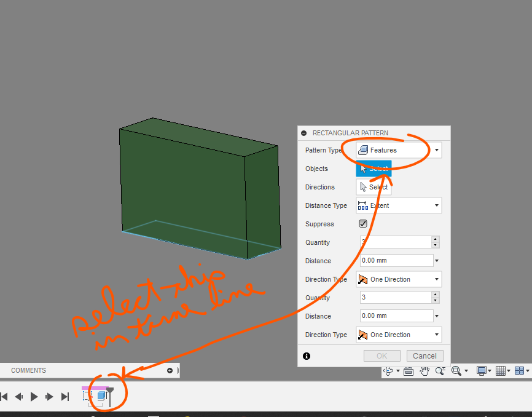Open the arrow beside the first Distance field

click(437, 261)
